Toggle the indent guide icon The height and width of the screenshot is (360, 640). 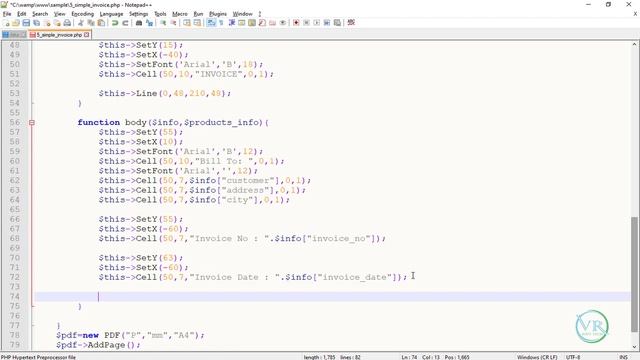(x=231, y=23)
